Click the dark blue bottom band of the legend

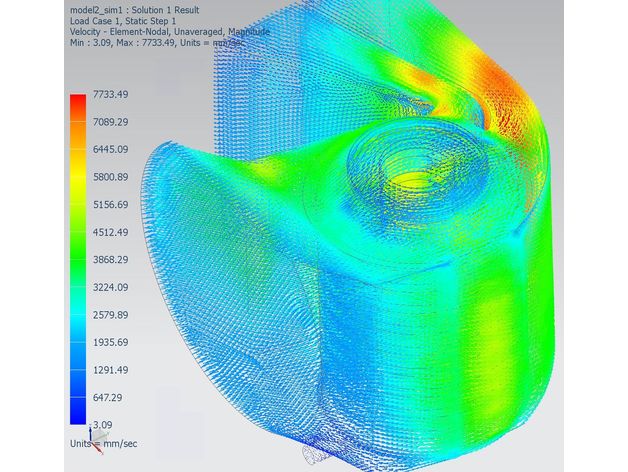click(78, 411)
